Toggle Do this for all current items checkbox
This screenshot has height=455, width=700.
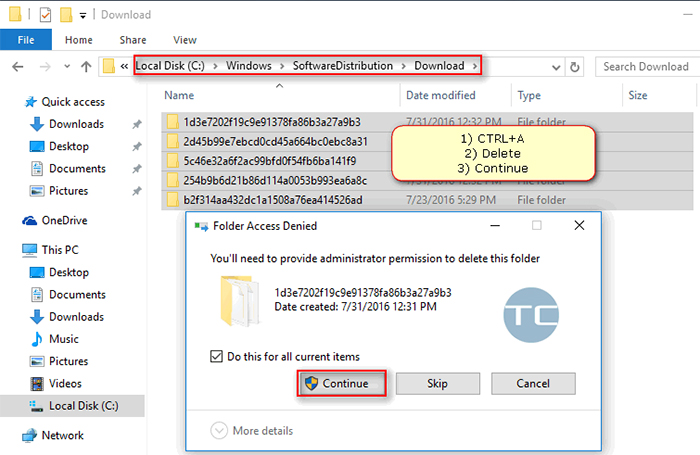click(x=217, y=356)
